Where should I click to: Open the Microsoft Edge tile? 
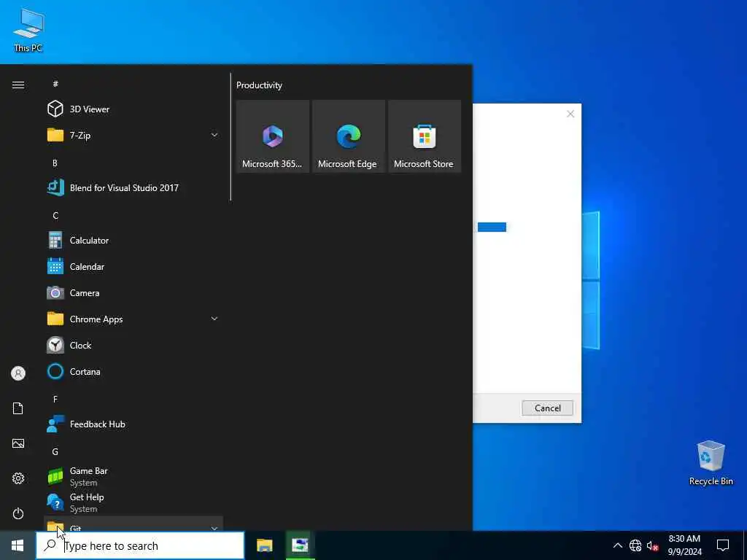click(x=349, y=136)
